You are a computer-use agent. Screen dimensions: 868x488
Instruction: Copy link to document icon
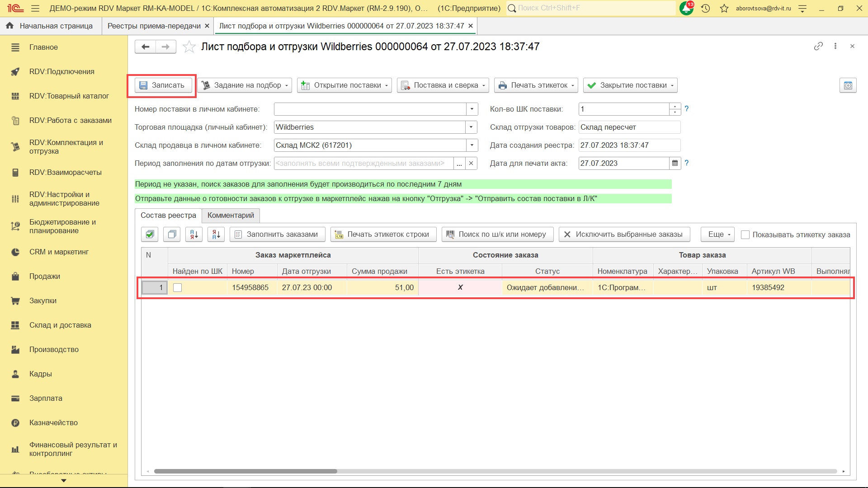818,46
